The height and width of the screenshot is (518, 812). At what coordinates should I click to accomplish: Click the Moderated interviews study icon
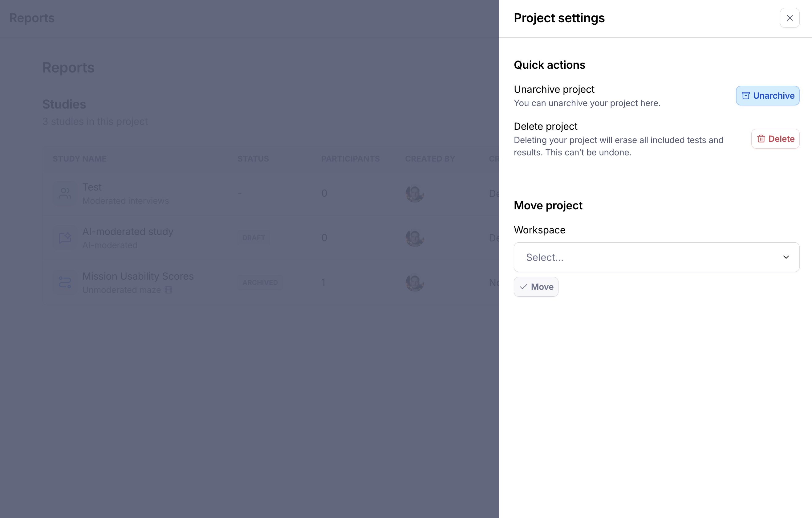[65, 193]
